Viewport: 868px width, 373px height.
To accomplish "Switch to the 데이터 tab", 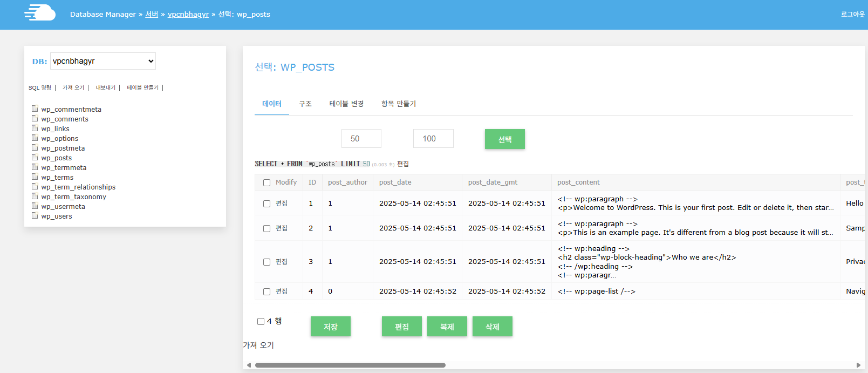I will [x=272, y=104].
